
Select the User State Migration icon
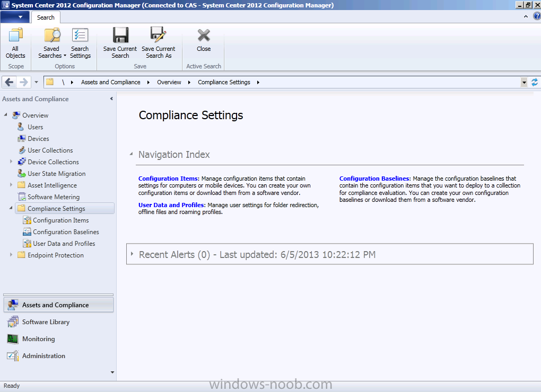pyautogui.click(x=22, y=173)
